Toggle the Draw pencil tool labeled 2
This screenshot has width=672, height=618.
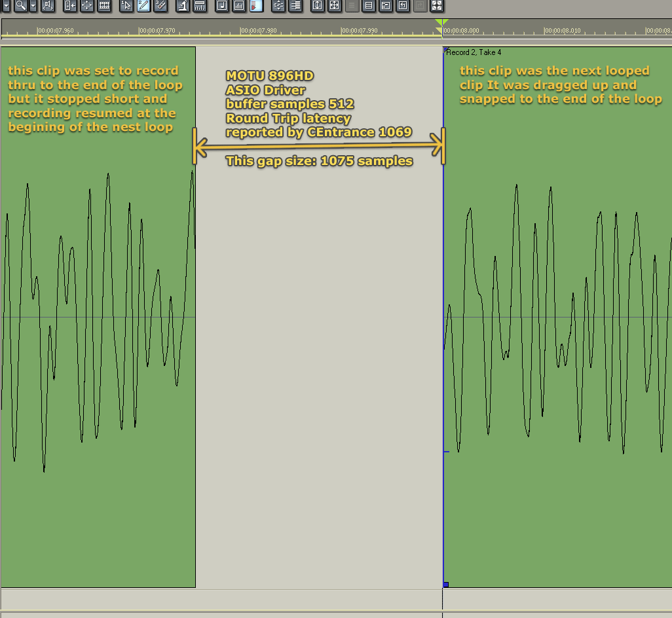[x=143, y=6]
